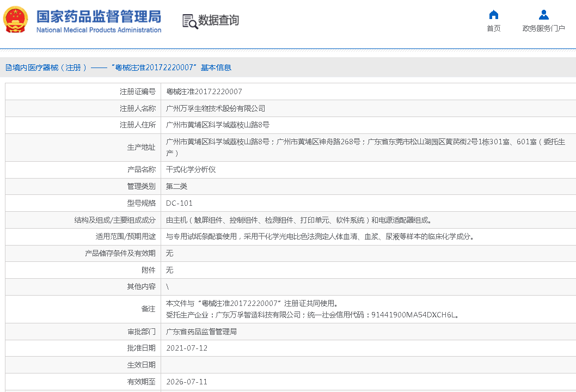Click breadcrumb 境内医疗器械（注册）

pos(50,68)
